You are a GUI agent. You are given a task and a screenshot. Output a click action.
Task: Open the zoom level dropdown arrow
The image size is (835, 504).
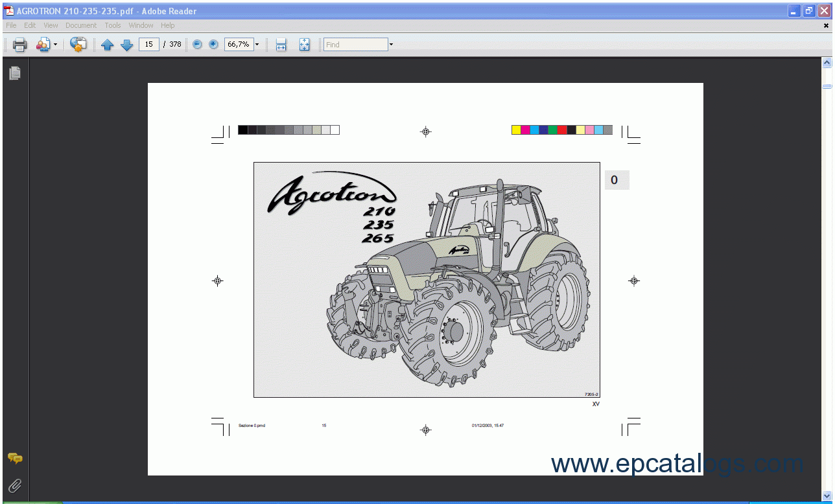(257, 45)
